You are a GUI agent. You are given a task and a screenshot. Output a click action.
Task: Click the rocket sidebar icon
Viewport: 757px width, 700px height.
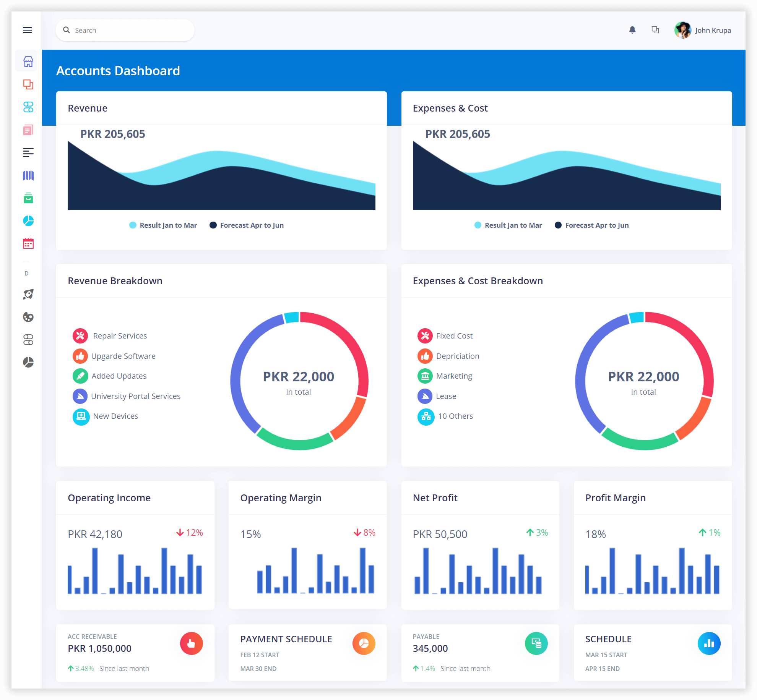click(x=28, y=294)
